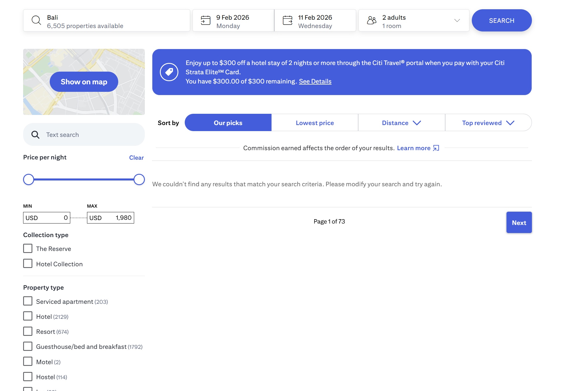588x391 pixels.
Task: Open the See Details link in the banner
Action: pos(315,81)
